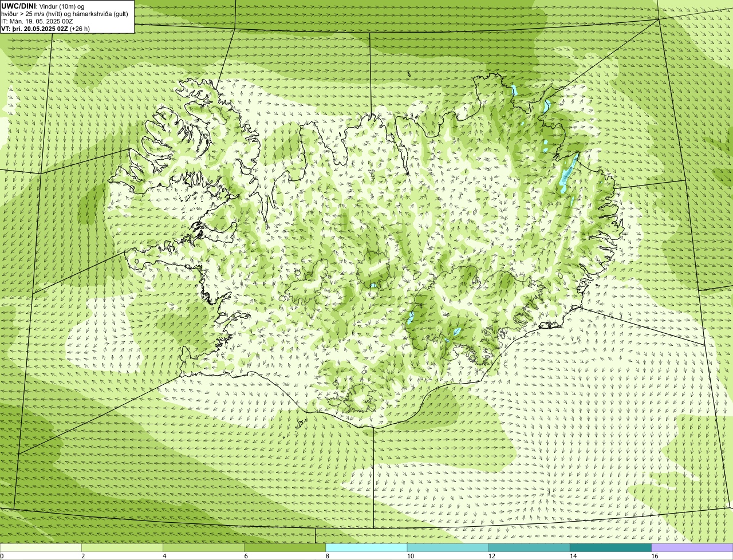Click the 10–12 m/s legend color swatch
The width and height of the screenshot is (733, 560).
pos(448,547)
